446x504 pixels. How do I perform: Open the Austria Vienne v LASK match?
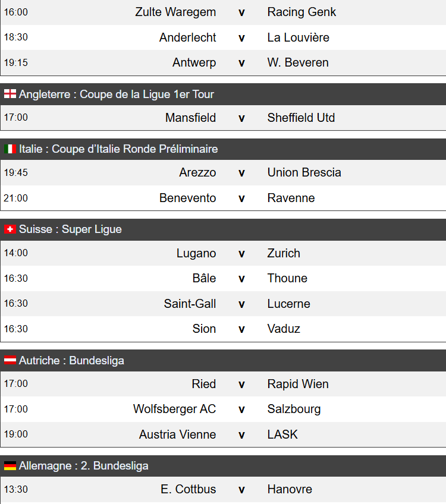(223, 434)
